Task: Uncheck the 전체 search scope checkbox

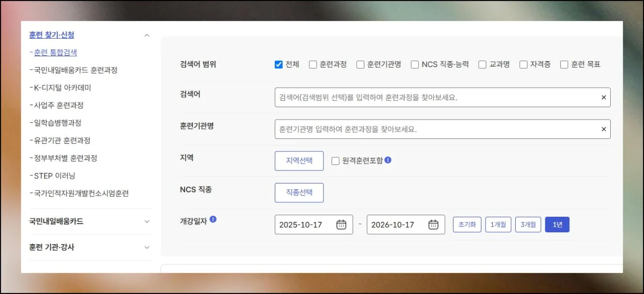Action: coord(279,65)
